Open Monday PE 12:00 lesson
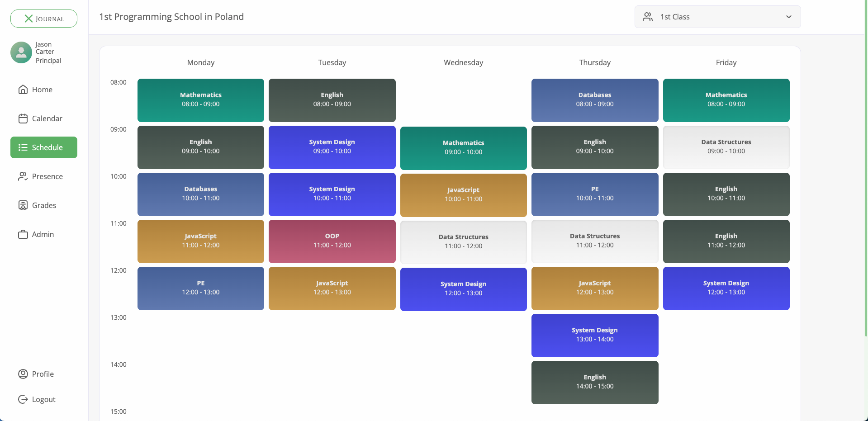The image size is (868, 421). click(x=201, y=289)
